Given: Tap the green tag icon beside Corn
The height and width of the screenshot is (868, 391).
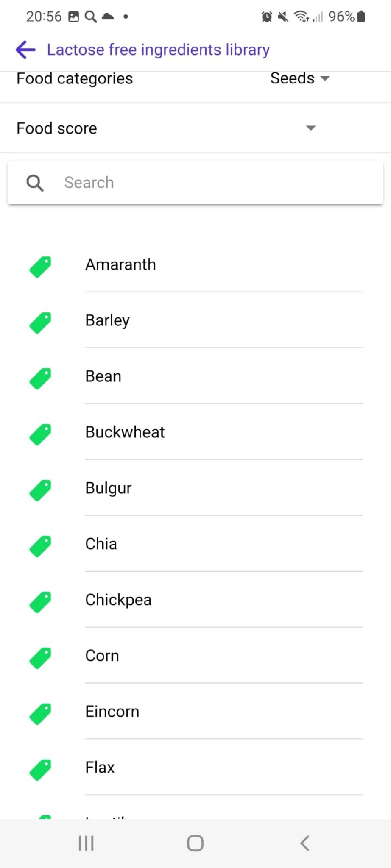Looking at the screenshot, I should click(x=40, y=658).
